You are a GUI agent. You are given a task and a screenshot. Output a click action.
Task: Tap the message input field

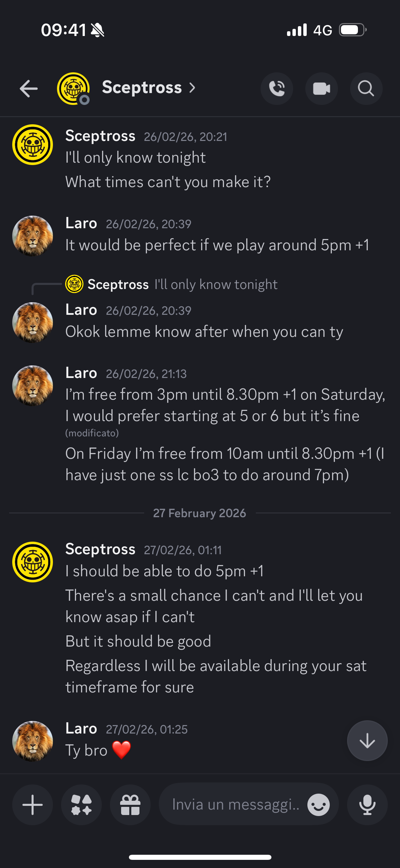[235, 804]
